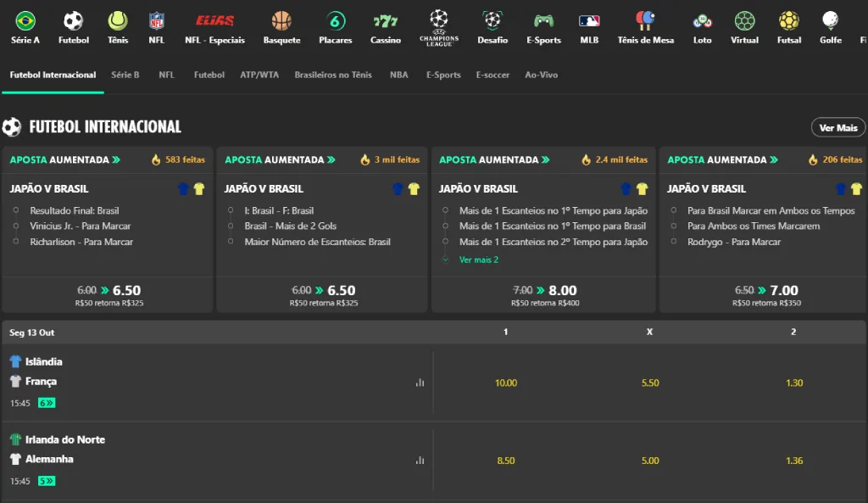Show stats icon for Islândia v França
This screenshot has width=868, height=503.
click(420, 383)
